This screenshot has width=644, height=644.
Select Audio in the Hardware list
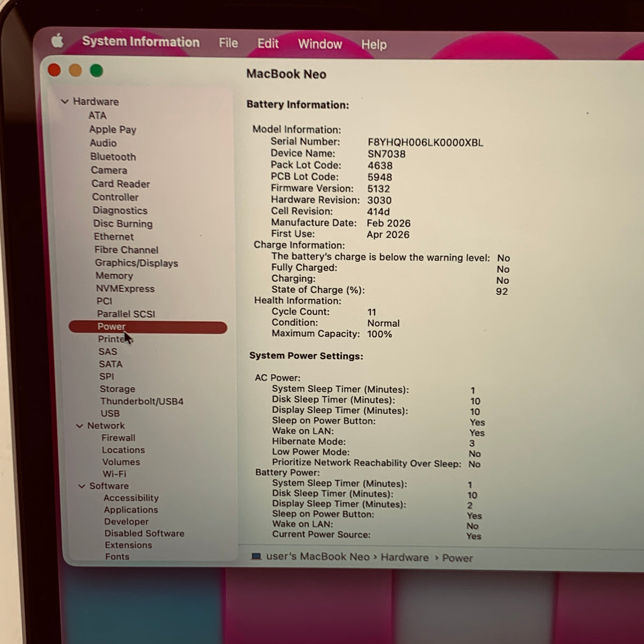[103, 143]
